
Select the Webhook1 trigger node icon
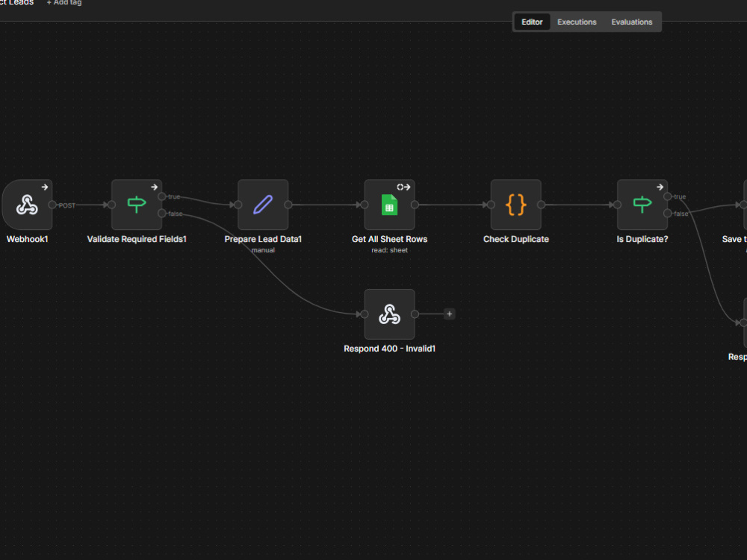[x=27, y=205]
